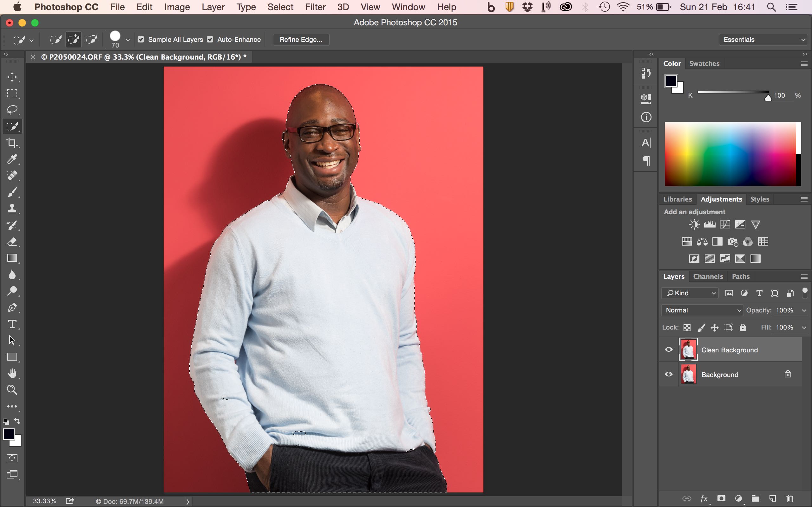
Task: Select the Clone Stamp tool
Action: pyautogui.click(x=12, y=209)
